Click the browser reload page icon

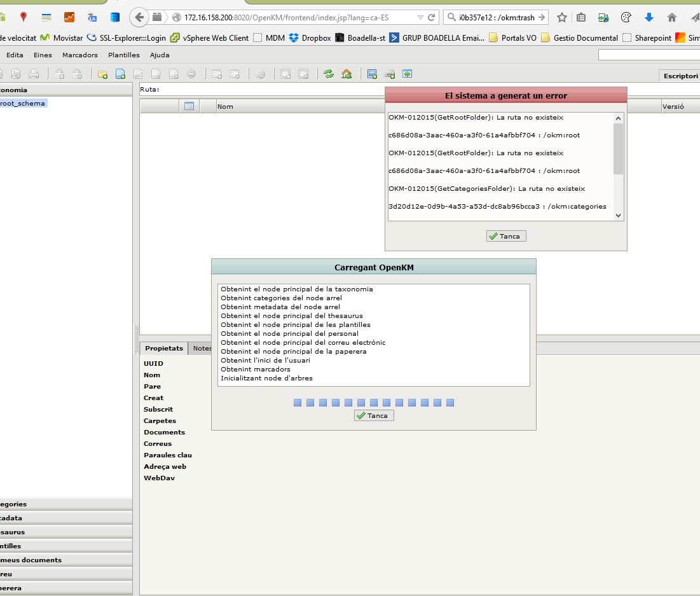point(432,17)
